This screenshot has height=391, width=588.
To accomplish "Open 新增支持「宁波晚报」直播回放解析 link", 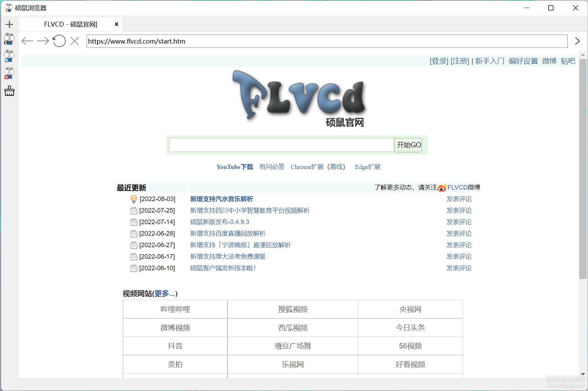I will [241, 245].
